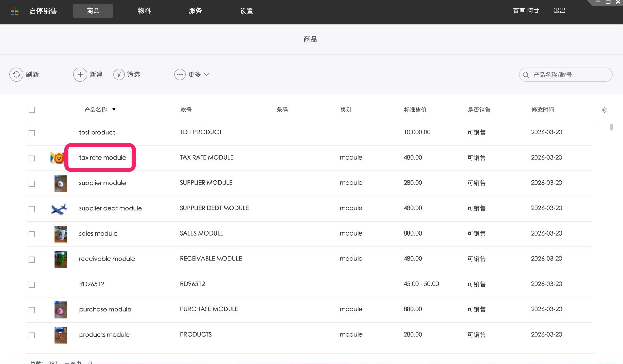Click the 新建 button label
This screenshot has height=364, width=623.
(96, 75)
